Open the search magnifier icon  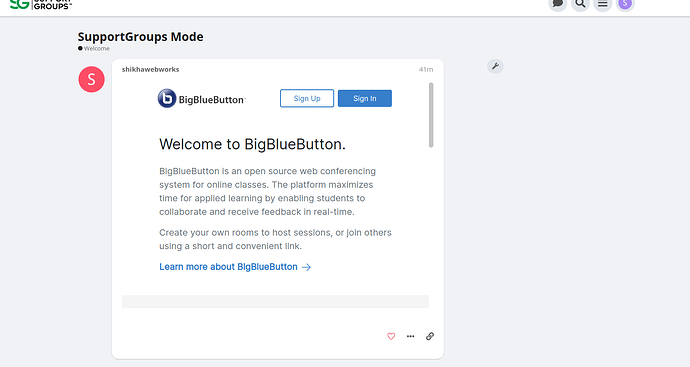(580, 4)
